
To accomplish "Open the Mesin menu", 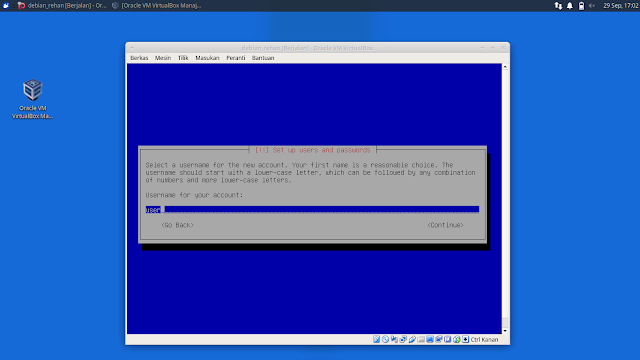I will 163,58.
